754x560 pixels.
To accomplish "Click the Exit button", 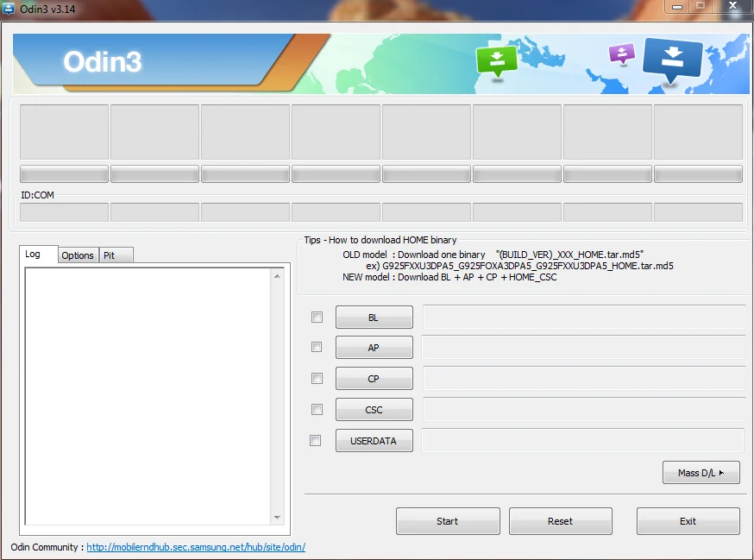I will point(688,521).
